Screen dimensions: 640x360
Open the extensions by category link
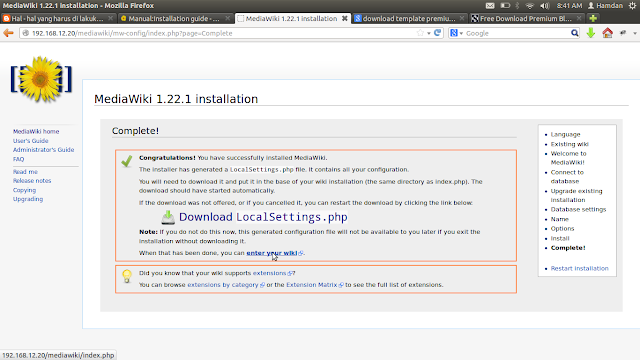pos(223,285)
